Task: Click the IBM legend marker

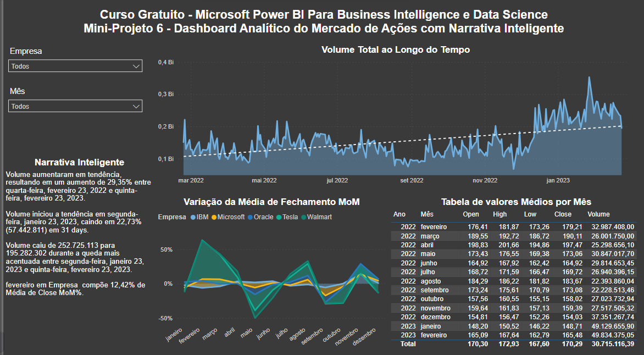Action: point(193,217)
